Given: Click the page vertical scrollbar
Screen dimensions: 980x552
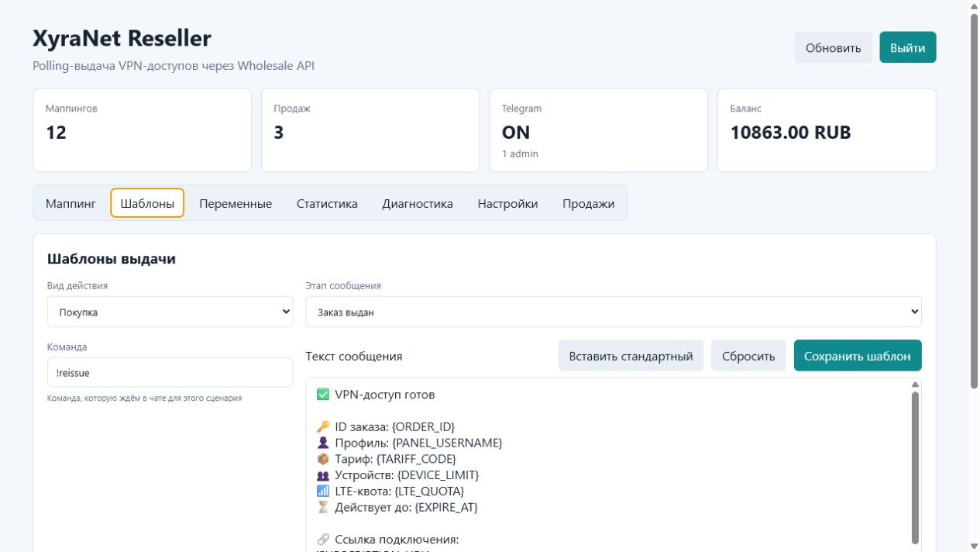Looking at the screenshot, I should tap(974, 202).
